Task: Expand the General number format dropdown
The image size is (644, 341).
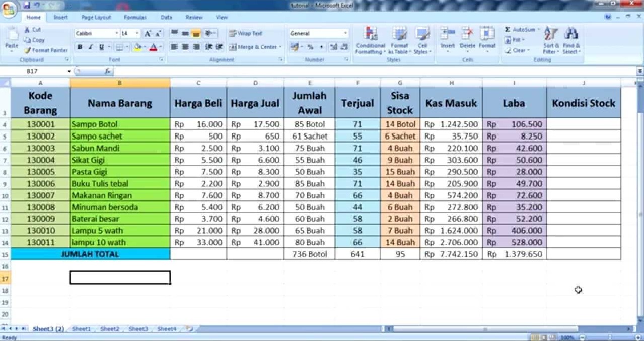Action: pos(345,33)
